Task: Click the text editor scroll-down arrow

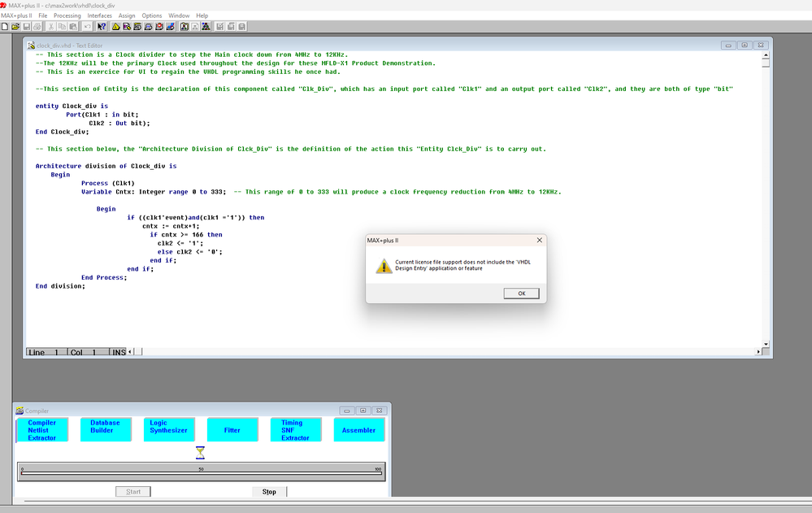Action: pyautogui.click(x=767, y=343)
